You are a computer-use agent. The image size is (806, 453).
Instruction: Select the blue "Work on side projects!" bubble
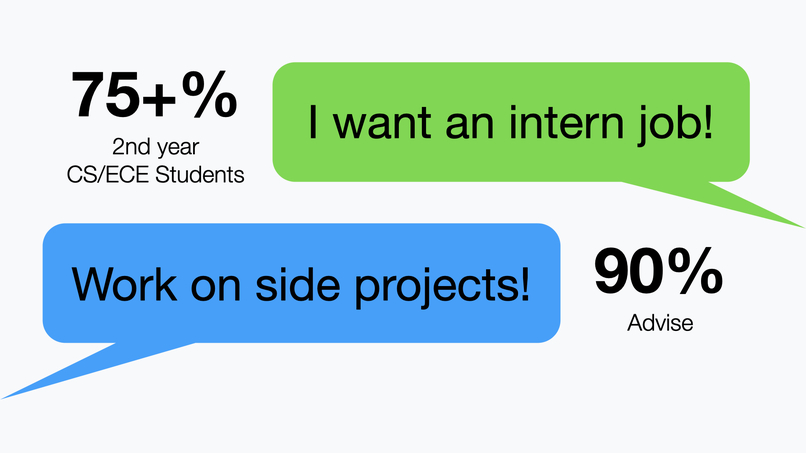pyautogui.click(x=301, y=283)
